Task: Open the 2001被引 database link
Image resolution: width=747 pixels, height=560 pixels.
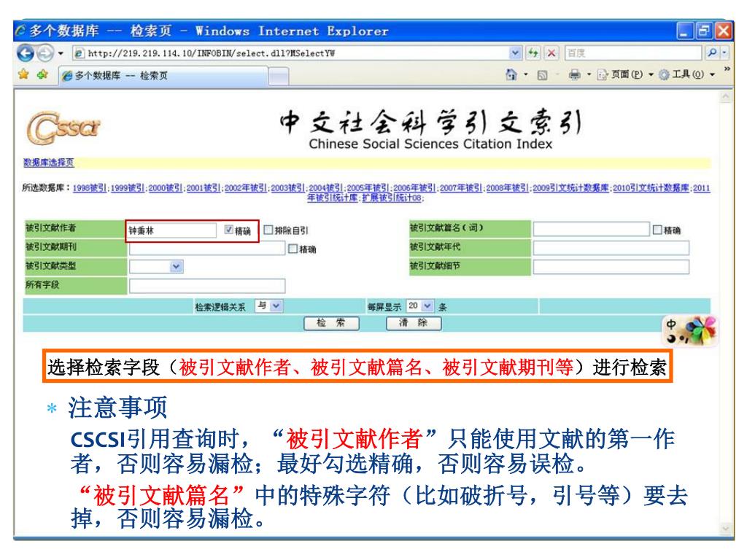Action: click(x=204, y=188)
